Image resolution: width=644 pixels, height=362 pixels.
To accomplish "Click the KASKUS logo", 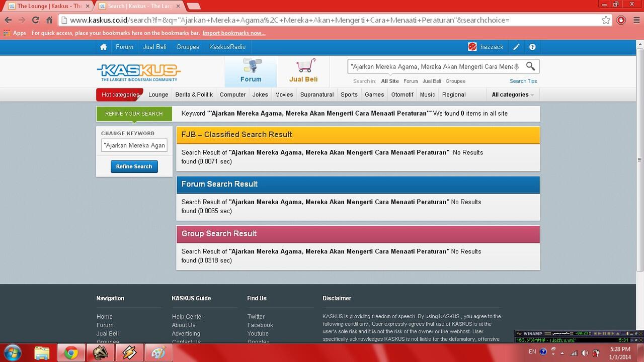I will 139,72.
